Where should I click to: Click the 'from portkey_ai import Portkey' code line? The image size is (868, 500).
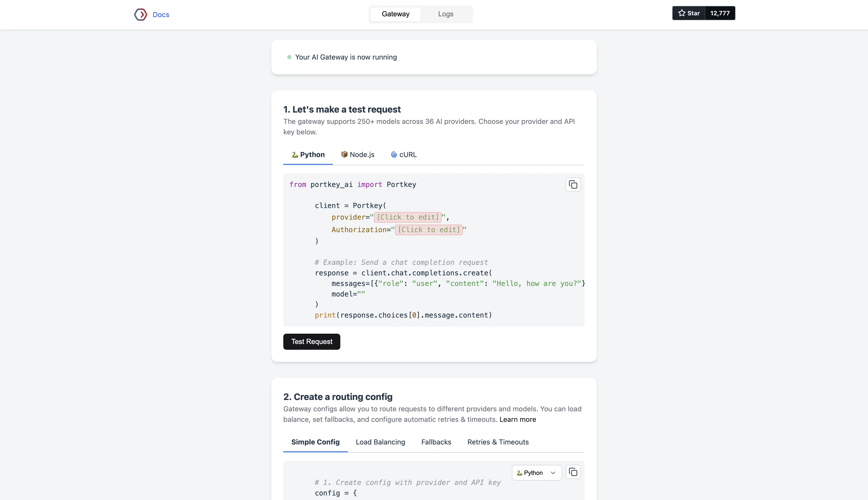click(353, 184)
